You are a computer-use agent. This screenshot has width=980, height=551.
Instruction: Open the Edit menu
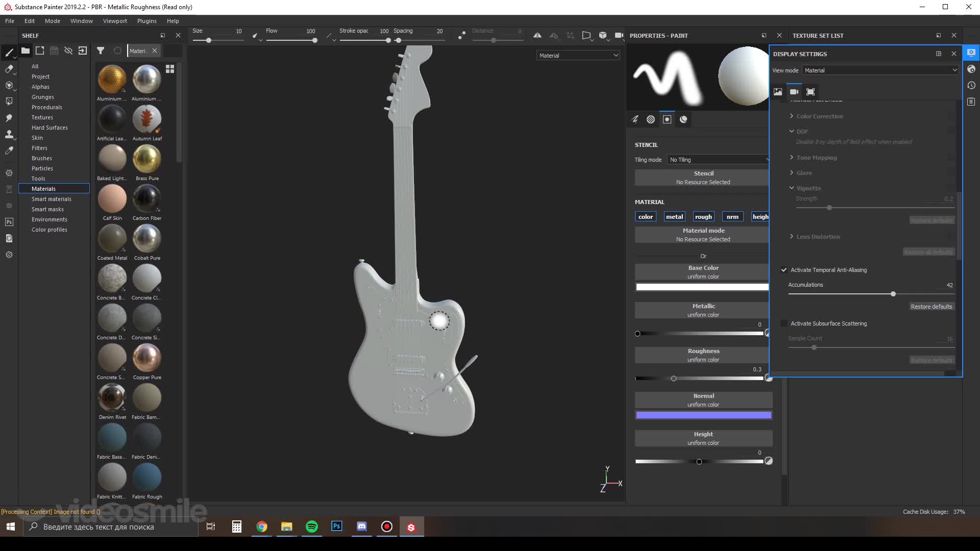tap(30, 21)
